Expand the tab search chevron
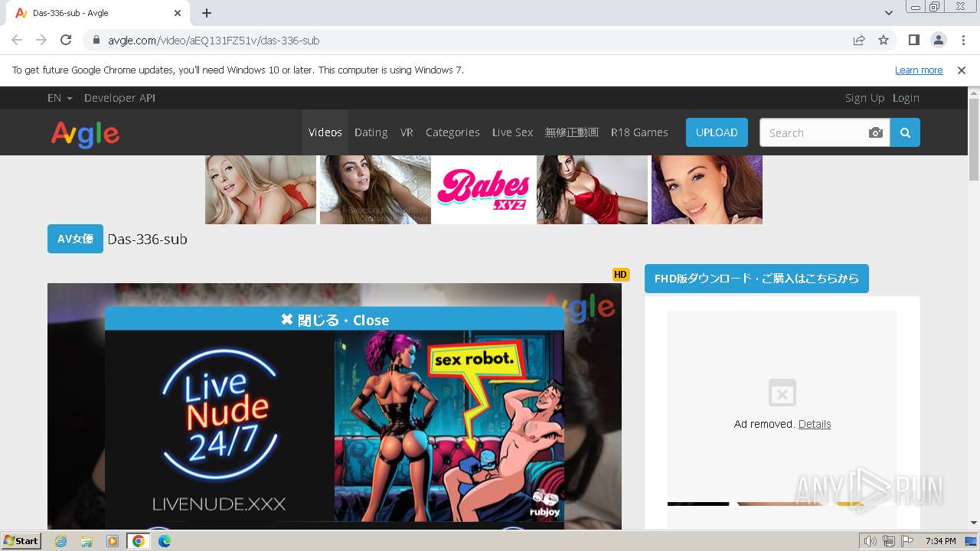The image size is (980, 551). coord(888,13)
